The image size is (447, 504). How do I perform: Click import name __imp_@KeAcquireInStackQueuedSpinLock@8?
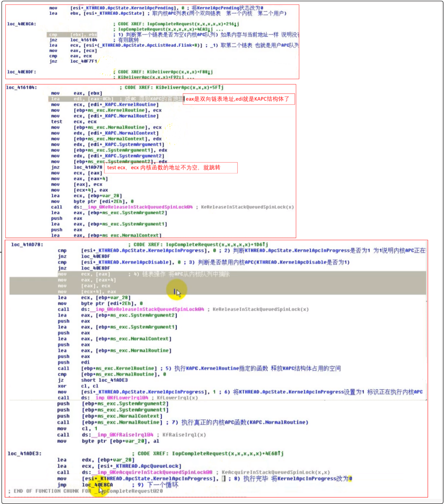coord(152,472)
